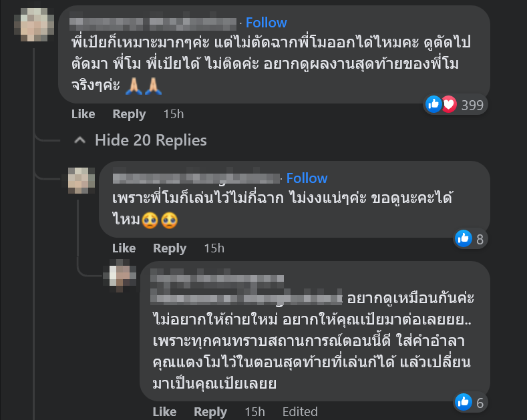Reply to the top comment

tap(129, 114)
